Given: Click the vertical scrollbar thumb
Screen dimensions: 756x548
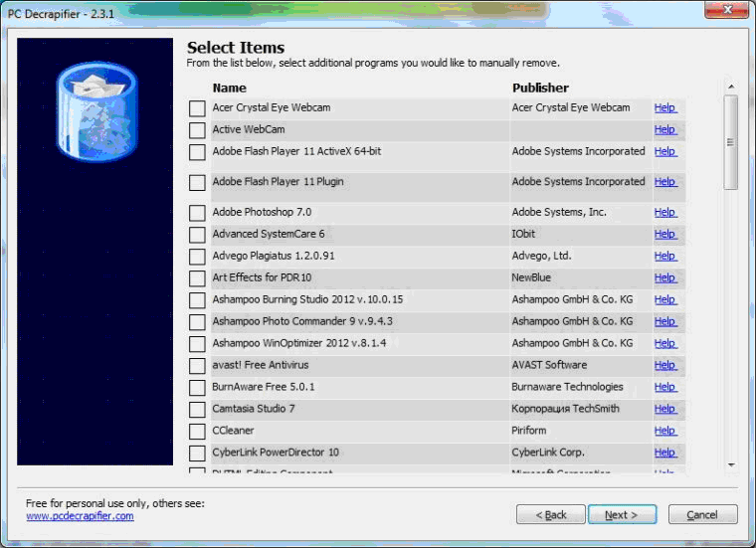Looking at the screenshot, I should [731, 142].
